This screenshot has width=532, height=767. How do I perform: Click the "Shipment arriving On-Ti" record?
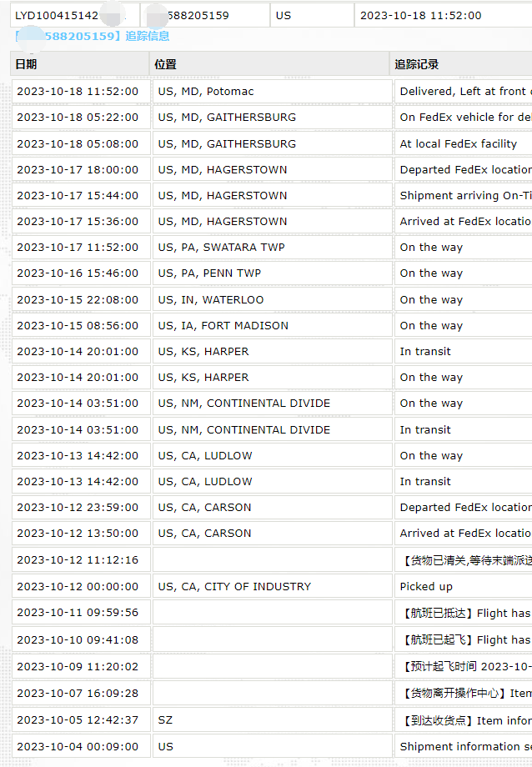click(464, 195)
